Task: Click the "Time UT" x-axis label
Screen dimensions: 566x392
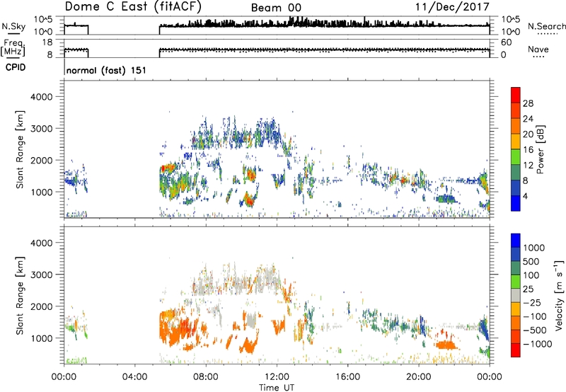Action: point(277,388)
